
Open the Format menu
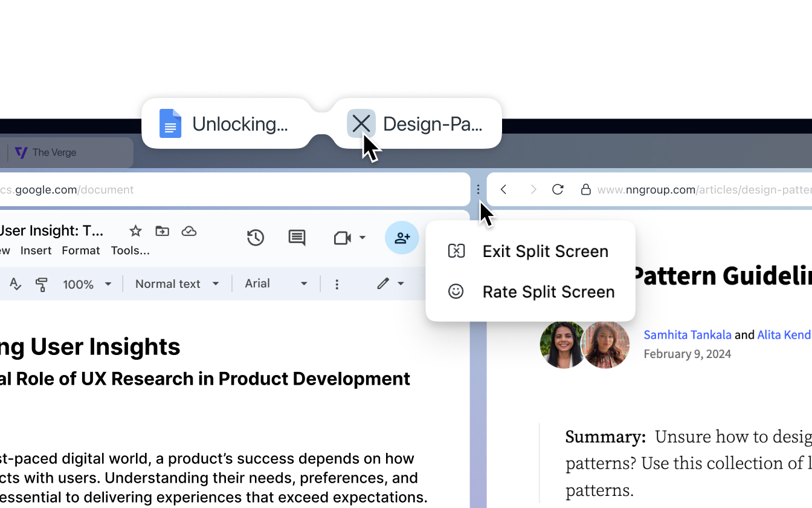click(80, 250)
